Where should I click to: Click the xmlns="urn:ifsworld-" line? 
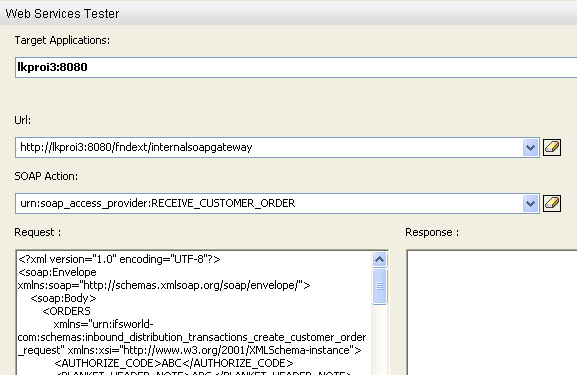(x=103, y=324)
